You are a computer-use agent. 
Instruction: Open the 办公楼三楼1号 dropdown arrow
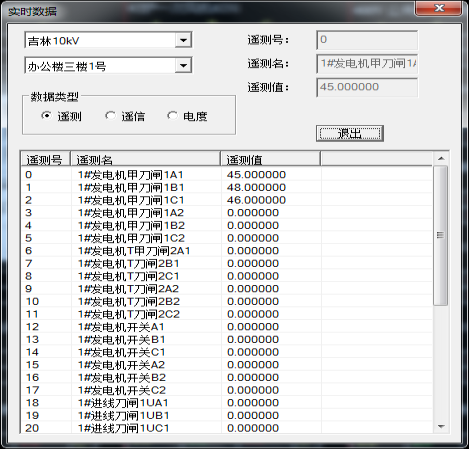(x=183, y=65)
